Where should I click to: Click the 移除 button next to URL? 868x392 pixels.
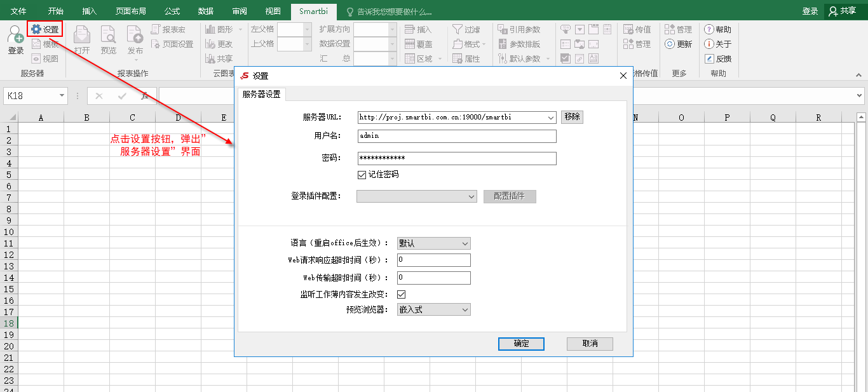pyautogui.click(x=572, y=117)
